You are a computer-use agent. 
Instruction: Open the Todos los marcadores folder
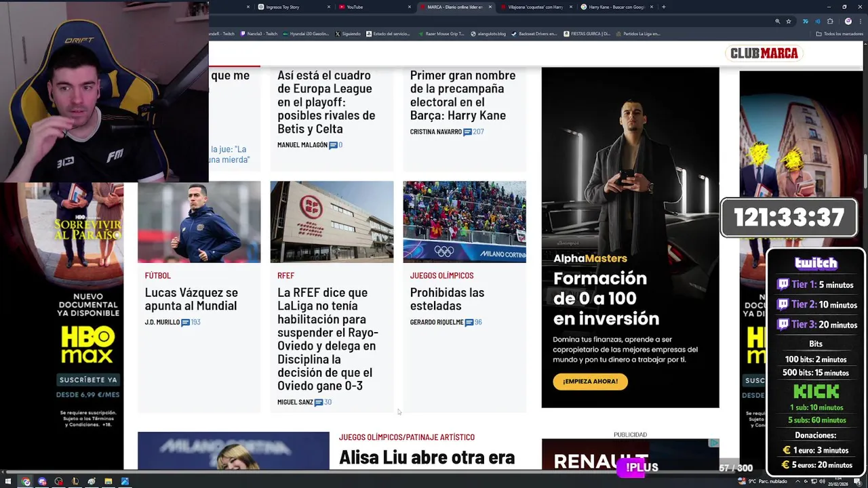coord(840,33)
